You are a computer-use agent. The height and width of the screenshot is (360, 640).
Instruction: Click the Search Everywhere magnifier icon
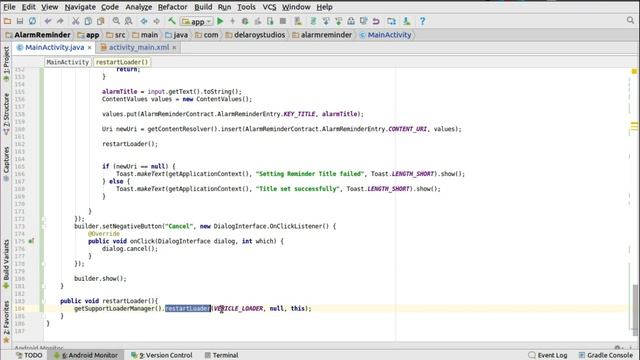pyautogui.click(x=631, y=20)
